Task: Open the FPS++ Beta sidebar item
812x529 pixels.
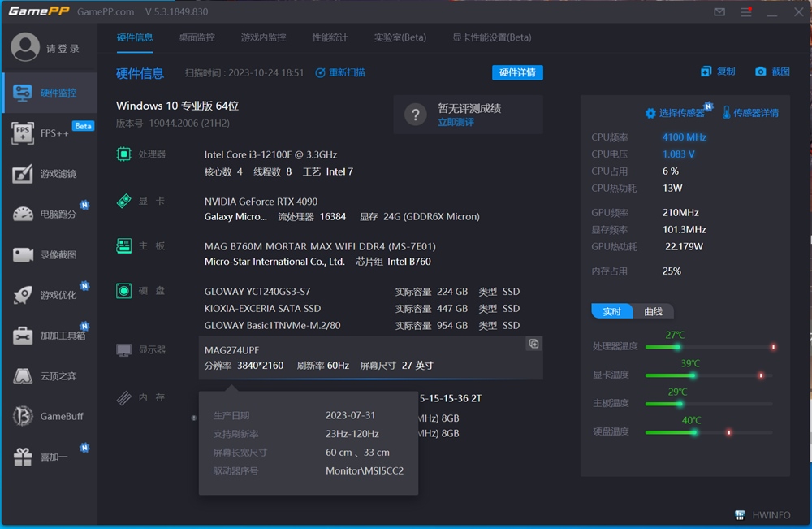Action: click(50, 133)
